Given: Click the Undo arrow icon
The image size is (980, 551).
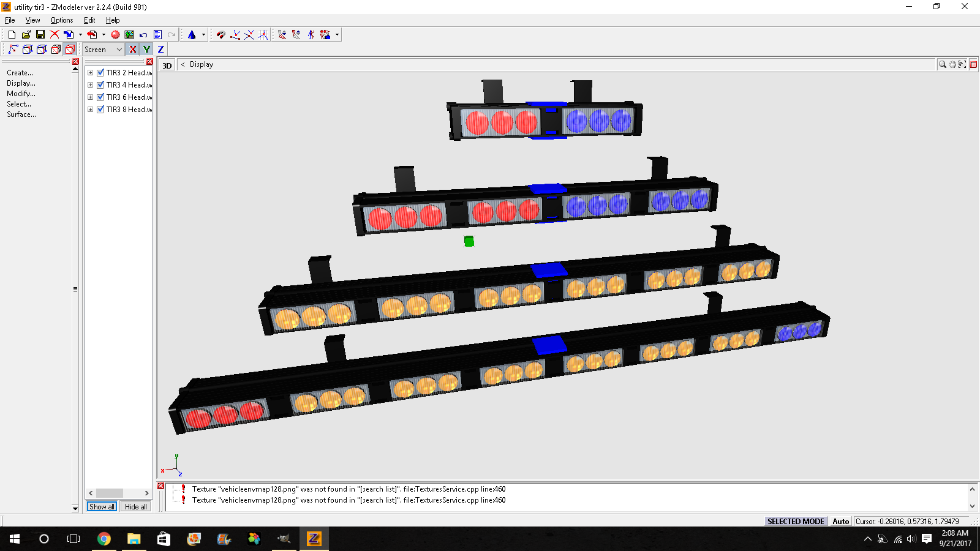Looking at the screenshot, I should click(x=143, y=35).
